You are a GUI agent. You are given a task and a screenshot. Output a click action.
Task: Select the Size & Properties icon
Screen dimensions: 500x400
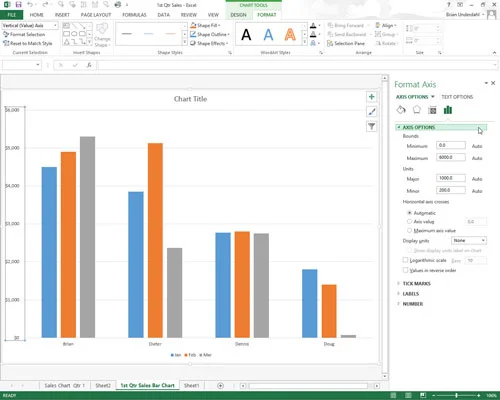[432, 110]
